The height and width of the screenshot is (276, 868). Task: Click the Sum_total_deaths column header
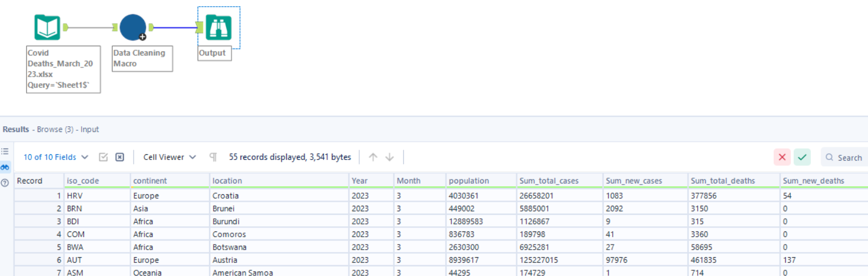pyautogui.click(x=722, y=181)
